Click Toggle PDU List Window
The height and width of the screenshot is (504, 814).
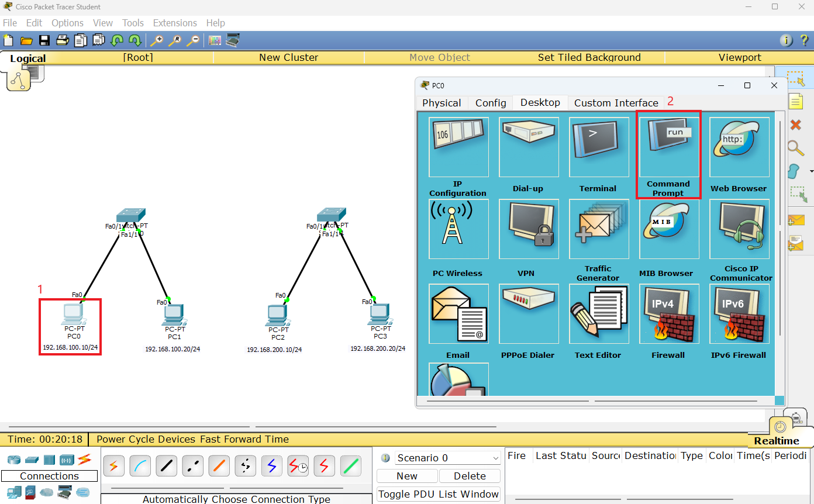click(x=439, y=494)
